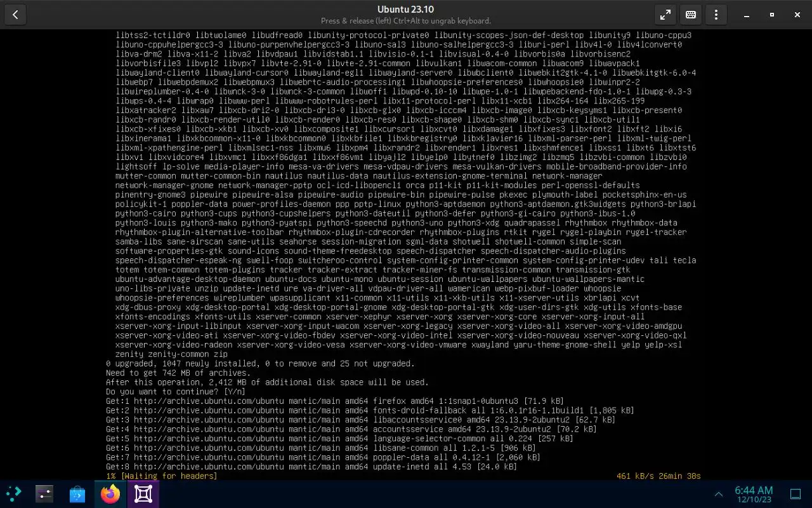Click the Get:8 update-inetd download line

[x=311, y=467]
